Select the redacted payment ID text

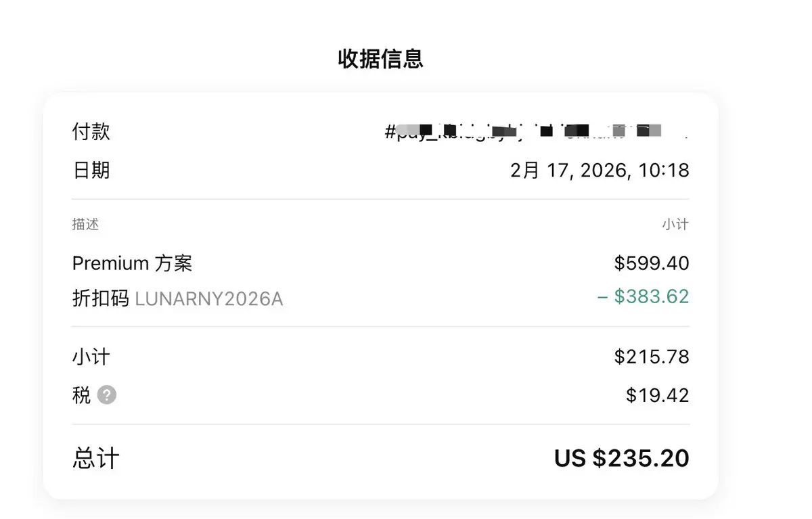pyautogui.click(x=537, y=132)
